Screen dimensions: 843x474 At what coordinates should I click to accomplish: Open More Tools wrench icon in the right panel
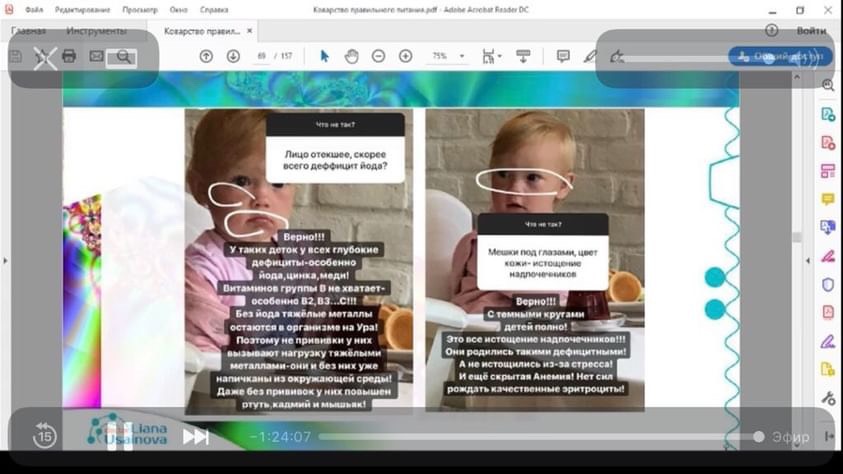pyautogui.click(x=828, y=398)
